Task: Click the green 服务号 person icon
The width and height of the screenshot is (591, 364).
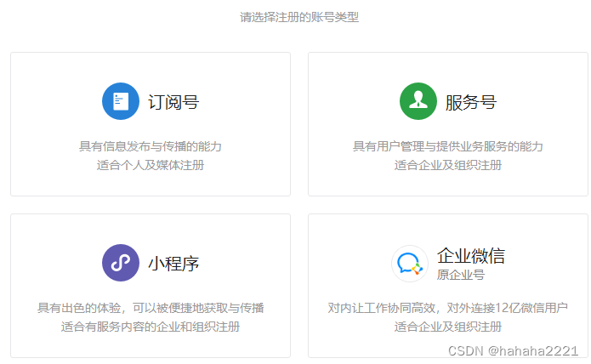Action: click(418, 101)
